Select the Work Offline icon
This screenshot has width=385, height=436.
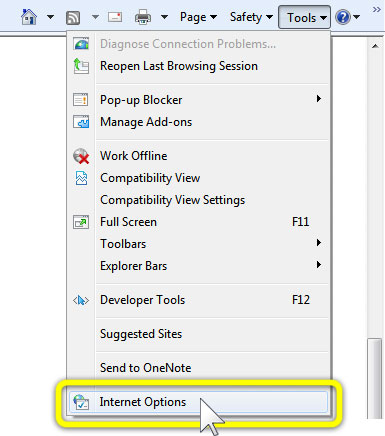pos(81,156)
